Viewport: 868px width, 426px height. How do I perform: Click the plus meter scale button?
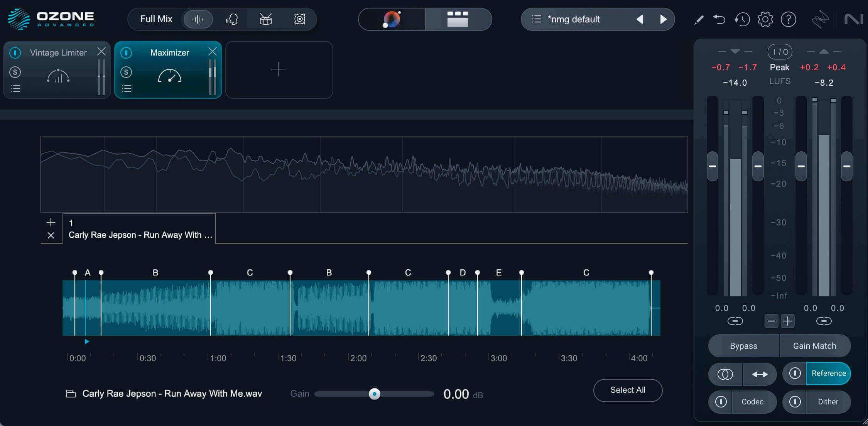[788, 321]
